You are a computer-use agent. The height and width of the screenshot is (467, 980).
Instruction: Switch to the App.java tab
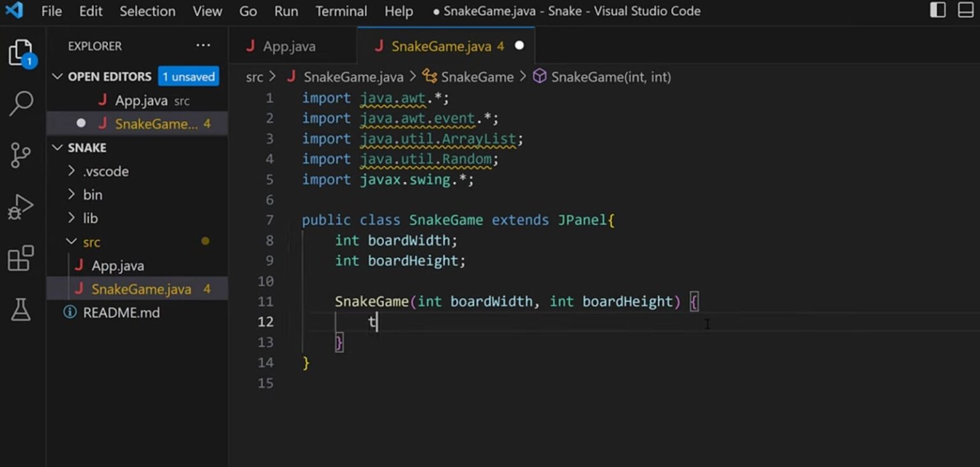[288, 47]
